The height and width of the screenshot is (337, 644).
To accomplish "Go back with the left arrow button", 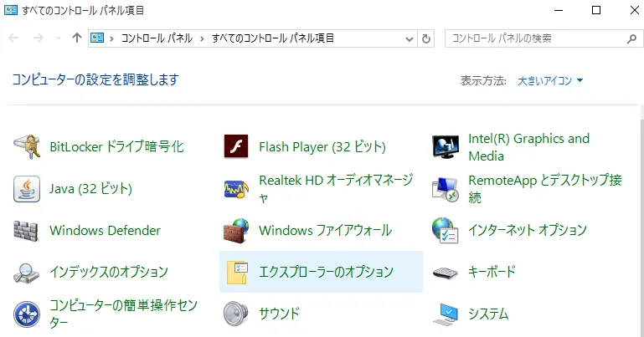I will pyautogui.click(x=13, y=38).
